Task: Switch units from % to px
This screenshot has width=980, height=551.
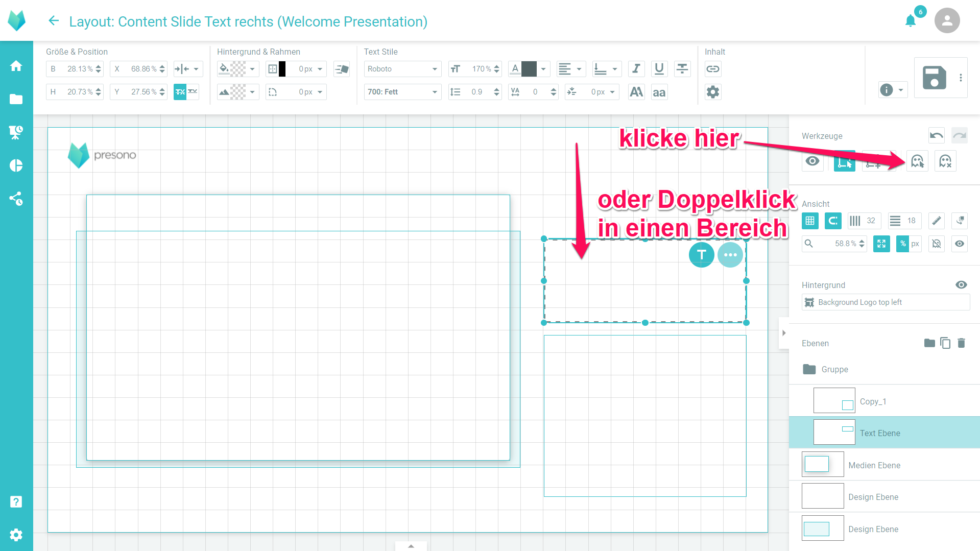Action: (915, 244)
